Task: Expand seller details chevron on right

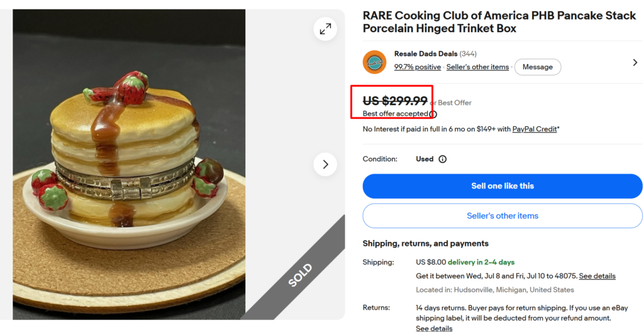Action: (x=635, y=62)
